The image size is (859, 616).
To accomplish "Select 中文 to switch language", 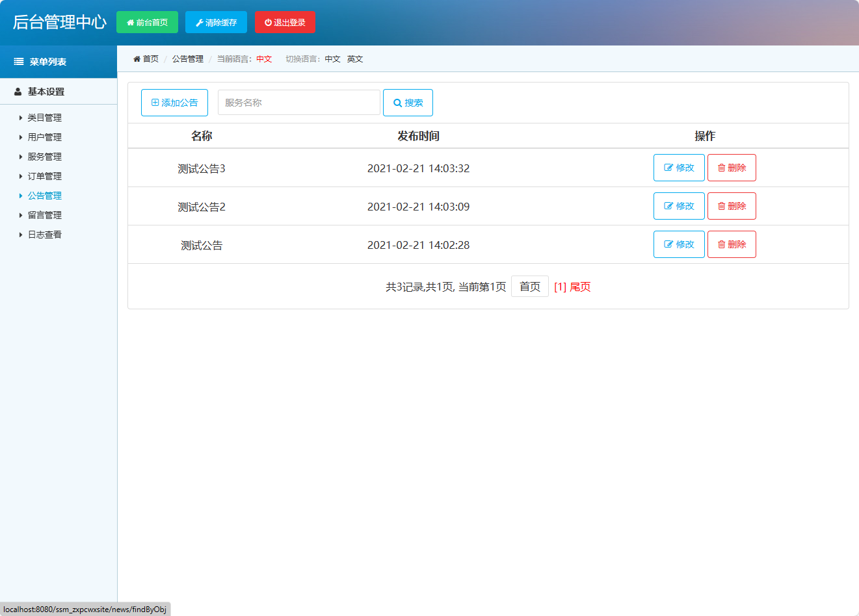I will tap(333, 58).
